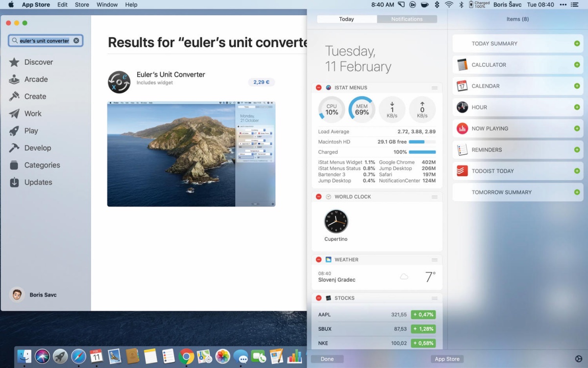
Task: Open the Euler's Unit Converter screenshot preview
Action: point(191,154)
